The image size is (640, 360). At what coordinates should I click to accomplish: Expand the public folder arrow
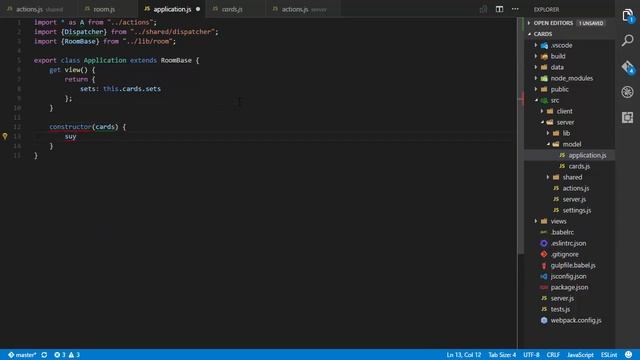click(536, 89)
